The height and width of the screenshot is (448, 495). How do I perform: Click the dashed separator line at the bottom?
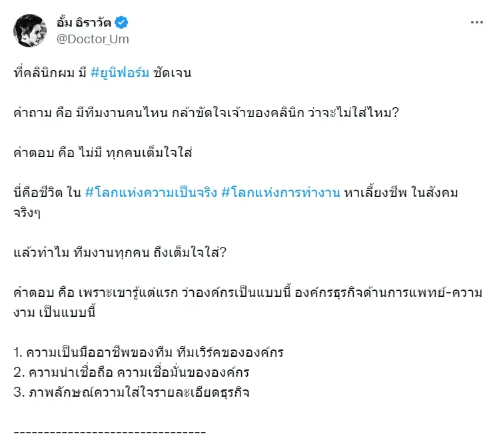(x=110, y=431)
